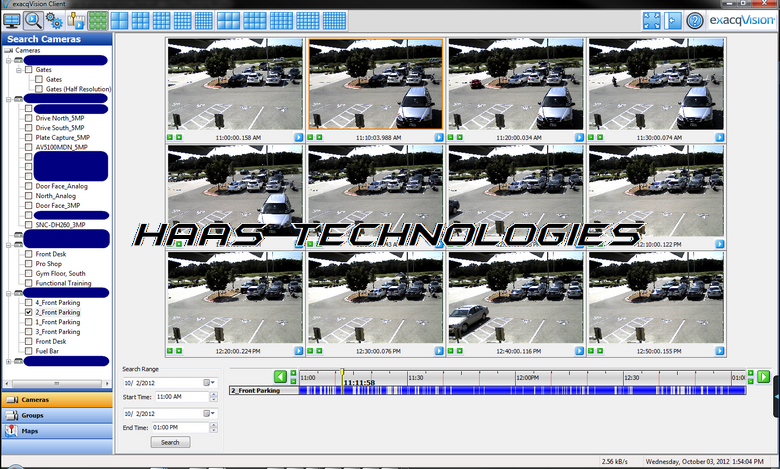This screenshot has height=469, width=780.
Task: Check the North_Analog camera
Action: point(29,196)
